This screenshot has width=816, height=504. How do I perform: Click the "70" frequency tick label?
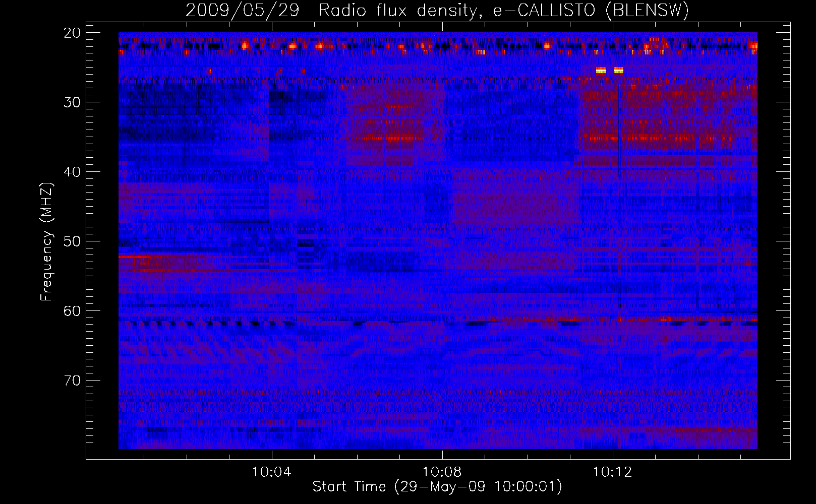pos(73,381)
